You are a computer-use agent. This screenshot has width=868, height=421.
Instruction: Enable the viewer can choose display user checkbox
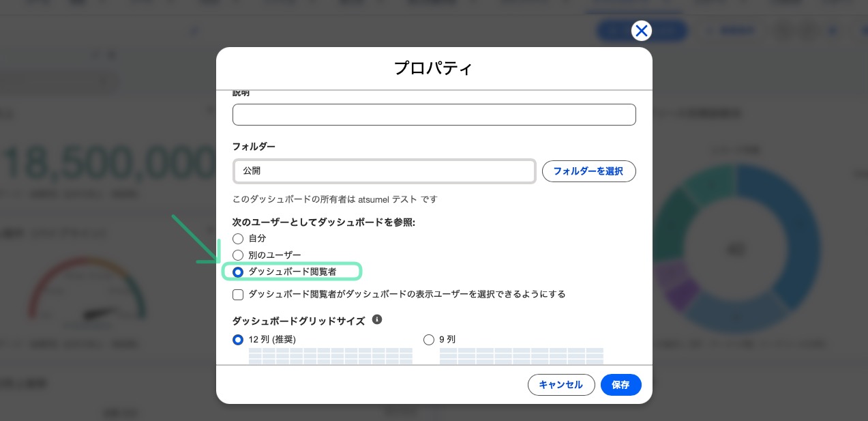238,295
